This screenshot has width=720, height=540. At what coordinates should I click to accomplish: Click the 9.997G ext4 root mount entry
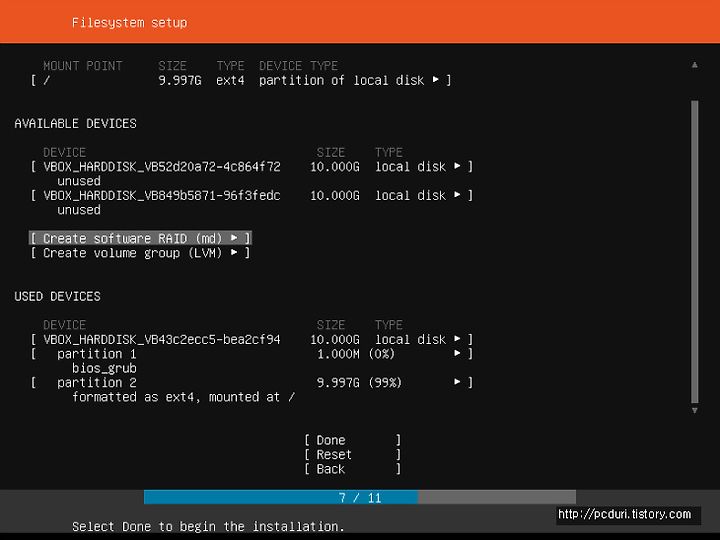pos(241,80)
